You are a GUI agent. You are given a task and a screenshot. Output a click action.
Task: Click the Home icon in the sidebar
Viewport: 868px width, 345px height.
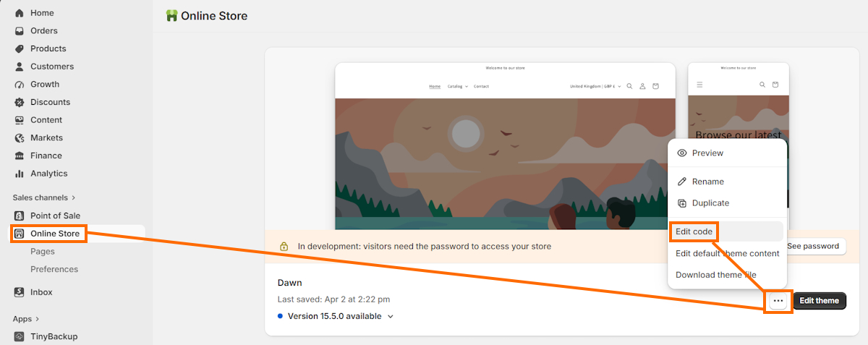(x=20, y=13)
